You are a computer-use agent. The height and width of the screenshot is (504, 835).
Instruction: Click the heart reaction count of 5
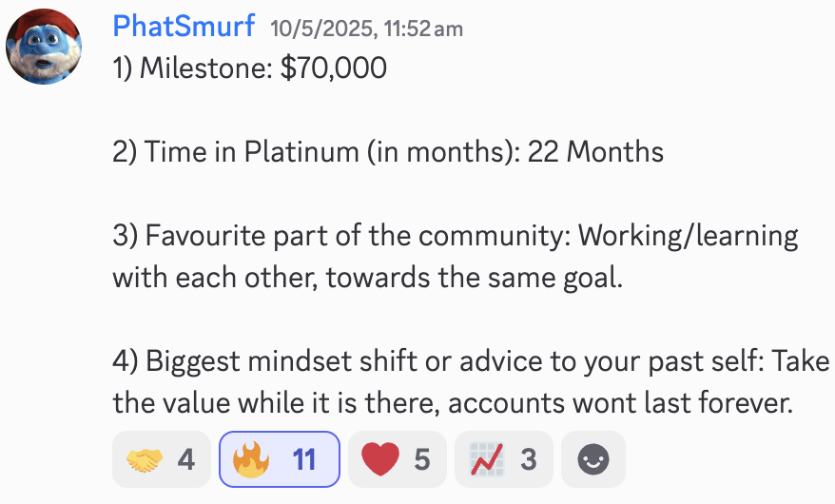421,460
